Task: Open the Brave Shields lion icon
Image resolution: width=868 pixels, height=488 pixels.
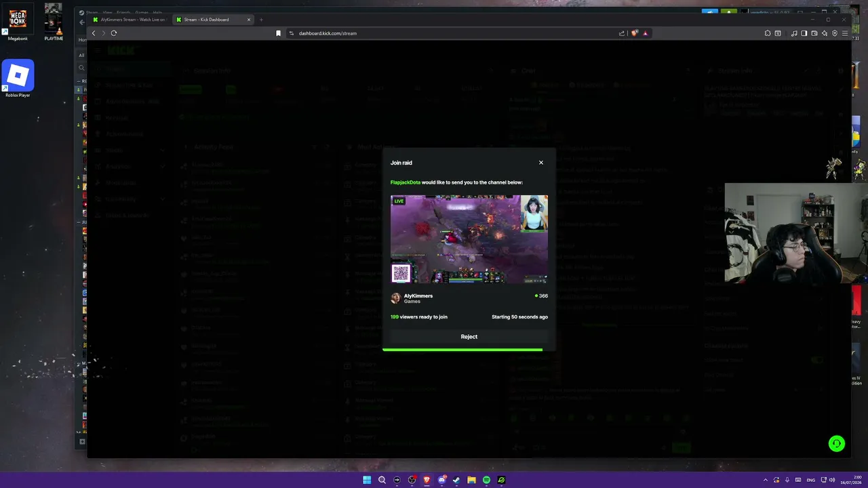Action: click(x=635, y=33)
